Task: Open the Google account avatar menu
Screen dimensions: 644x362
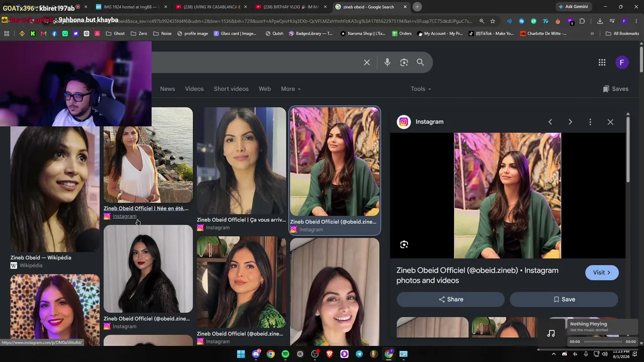Action: click(x=622, y=62)
